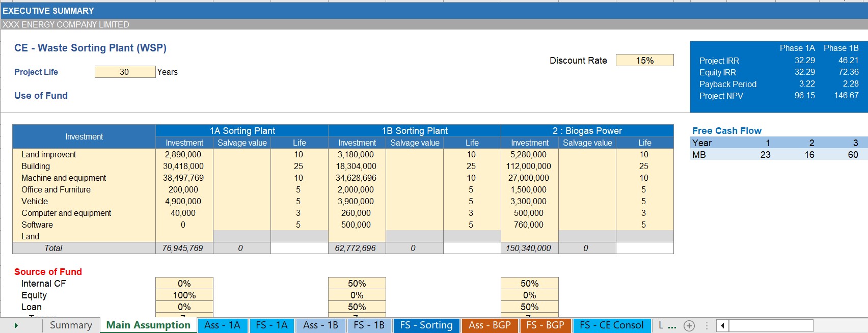The image size is (868, 333).
Task: Click the horizontal scrollbar left arrow
Action: click(x=722, y=326)
